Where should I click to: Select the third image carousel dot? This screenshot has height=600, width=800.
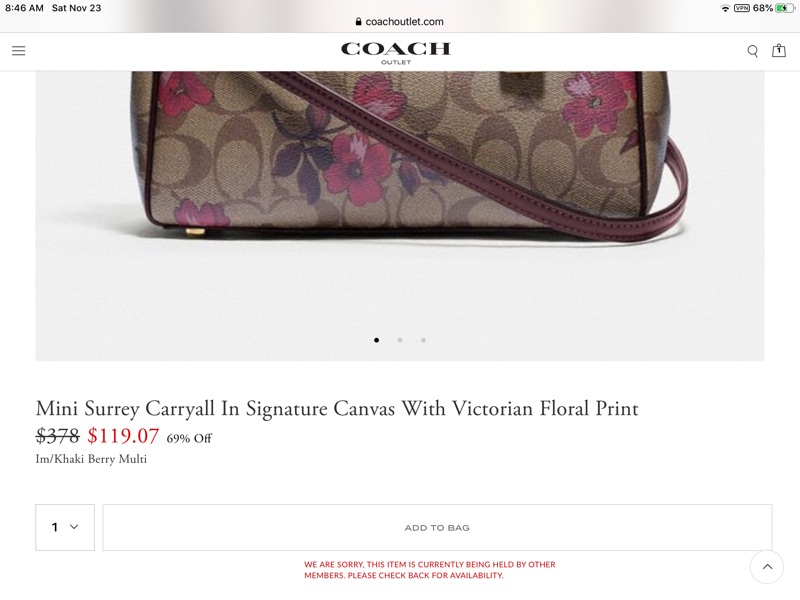[423, 340]
